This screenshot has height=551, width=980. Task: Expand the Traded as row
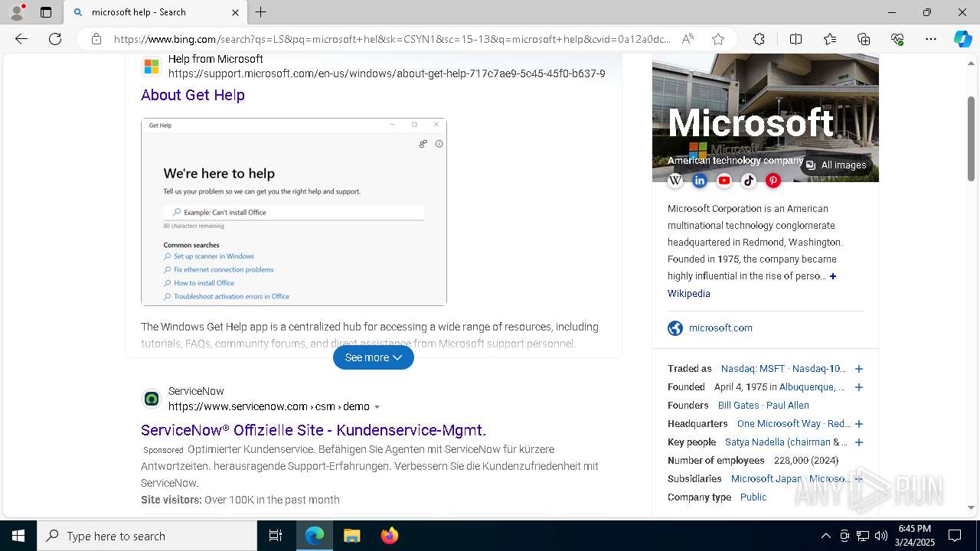point(859,369)
